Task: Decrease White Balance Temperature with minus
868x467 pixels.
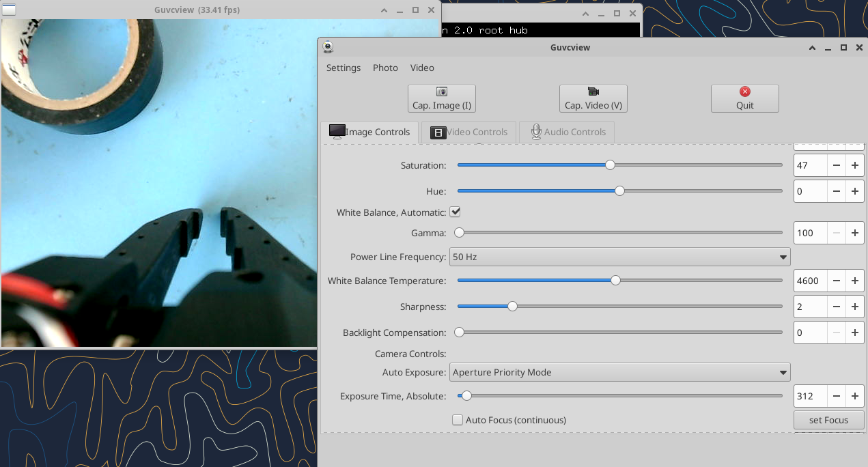Action: tap(837, 281)
